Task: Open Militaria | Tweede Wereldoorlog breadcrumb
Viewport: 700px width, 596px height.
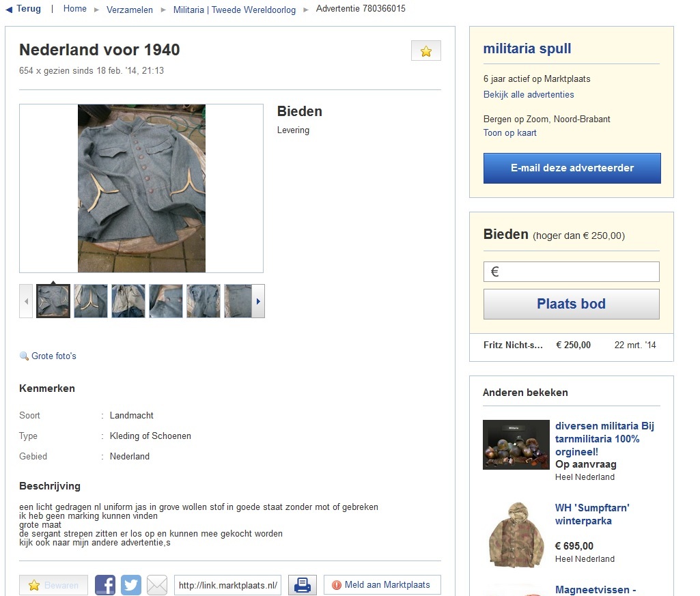Action: point(234,10)
